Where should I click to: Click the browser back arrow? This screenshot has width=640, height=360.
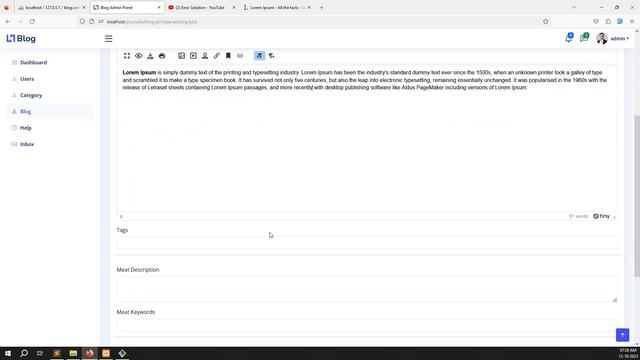(x=8, y=21)
